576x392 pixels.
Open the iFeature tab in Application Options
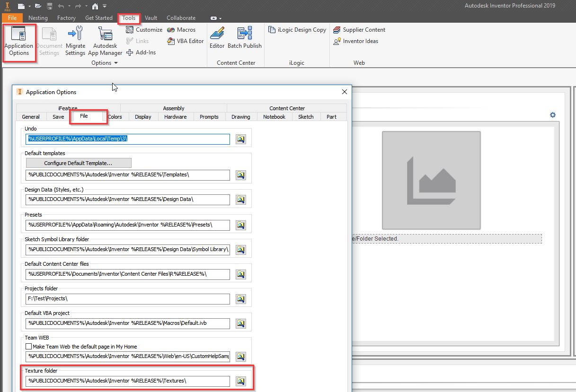click(x=68, y=108)
